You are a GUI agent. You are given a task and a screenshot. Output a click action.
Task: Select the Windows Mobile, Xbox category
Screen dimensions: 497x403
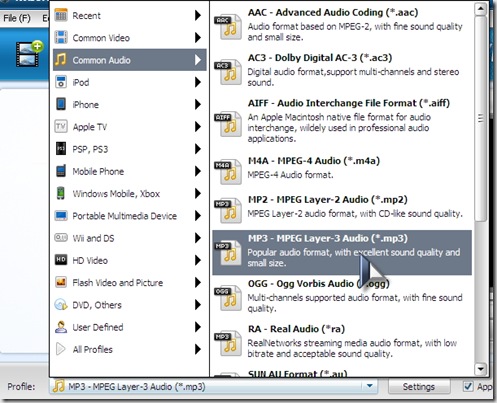coord(130,193)
